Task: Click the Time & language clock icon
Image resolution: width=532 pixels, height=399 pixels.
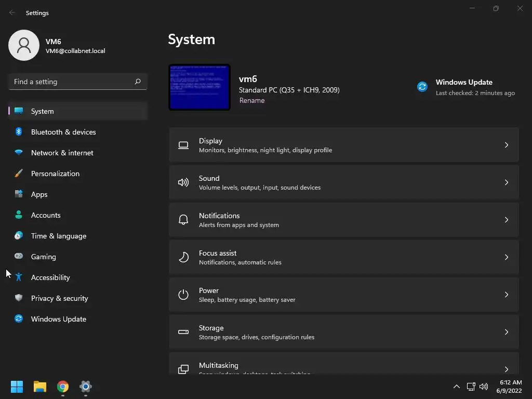Action: [19, 235]
